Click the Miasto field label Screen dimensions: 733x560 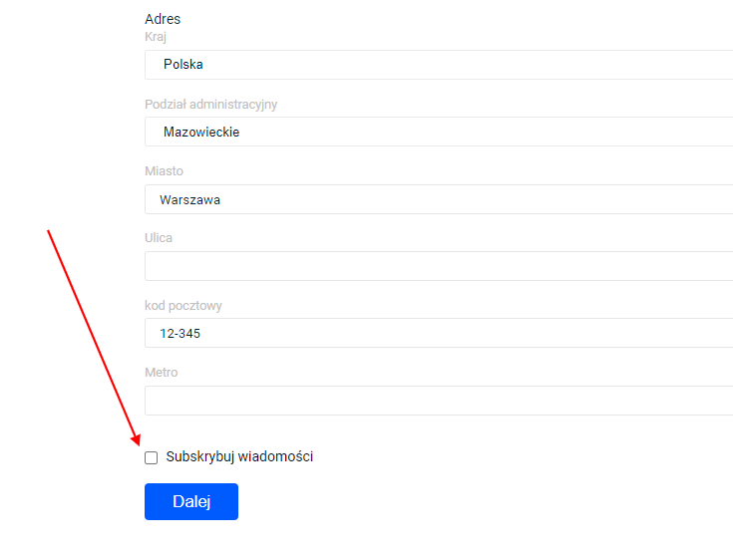click(x=164, y=171)
